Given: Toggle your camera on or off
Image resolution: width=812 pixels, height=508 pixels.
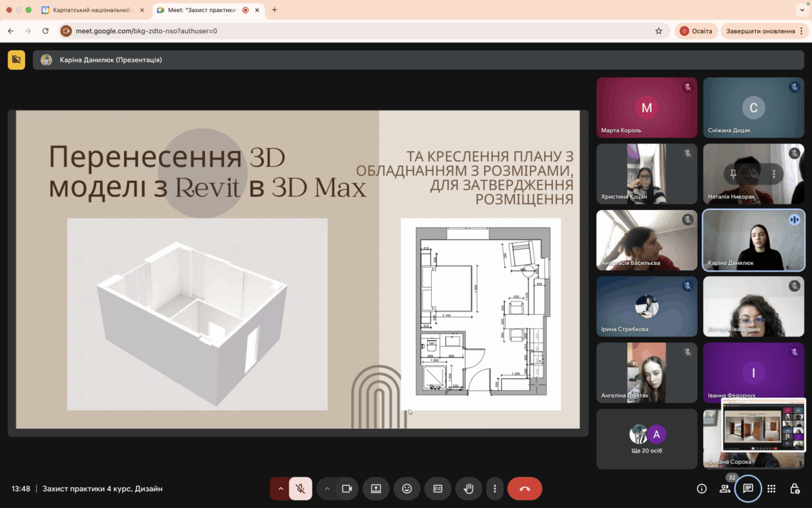Looking at the screenshot, I should click(x=347, y=488).
